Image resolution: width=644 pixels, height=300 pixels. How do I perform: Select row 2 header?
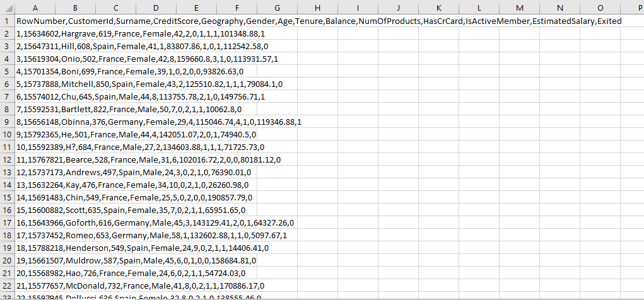click(8, 33)
